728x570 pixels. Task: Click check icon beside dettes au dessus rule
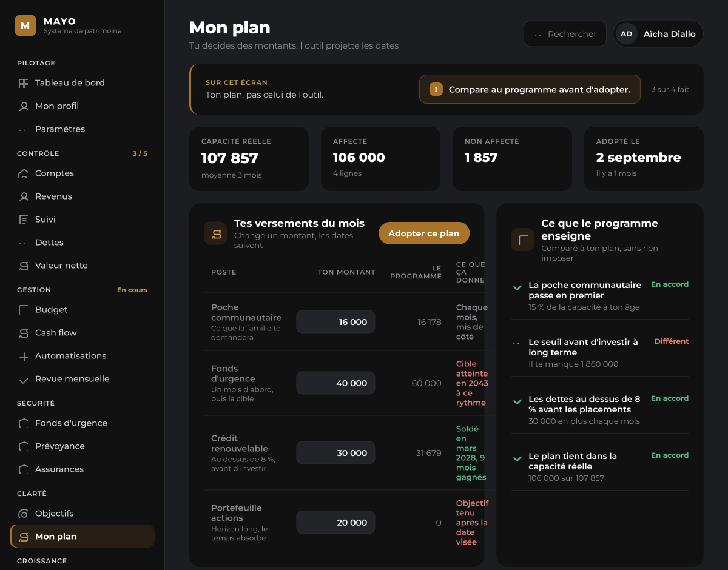point(517,401)
